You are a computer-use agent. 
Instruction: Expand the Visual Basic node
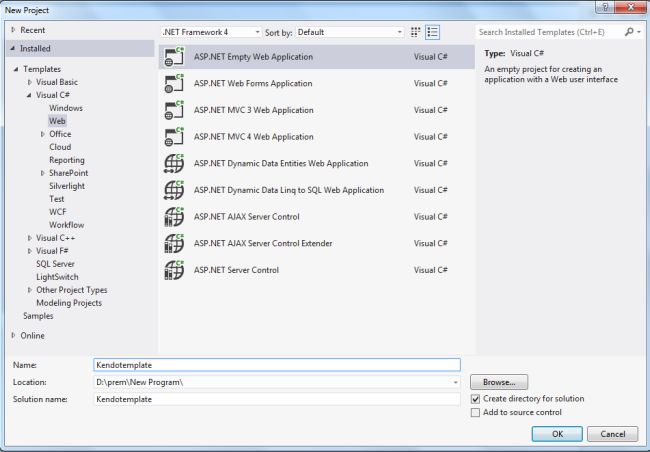click(29, 82)
